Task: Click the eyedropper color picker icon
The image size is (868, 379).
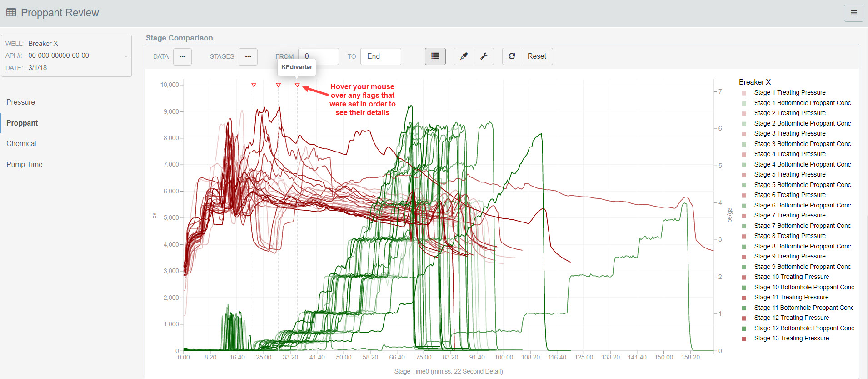Action: pyautogui.click(x=464, y=56)
